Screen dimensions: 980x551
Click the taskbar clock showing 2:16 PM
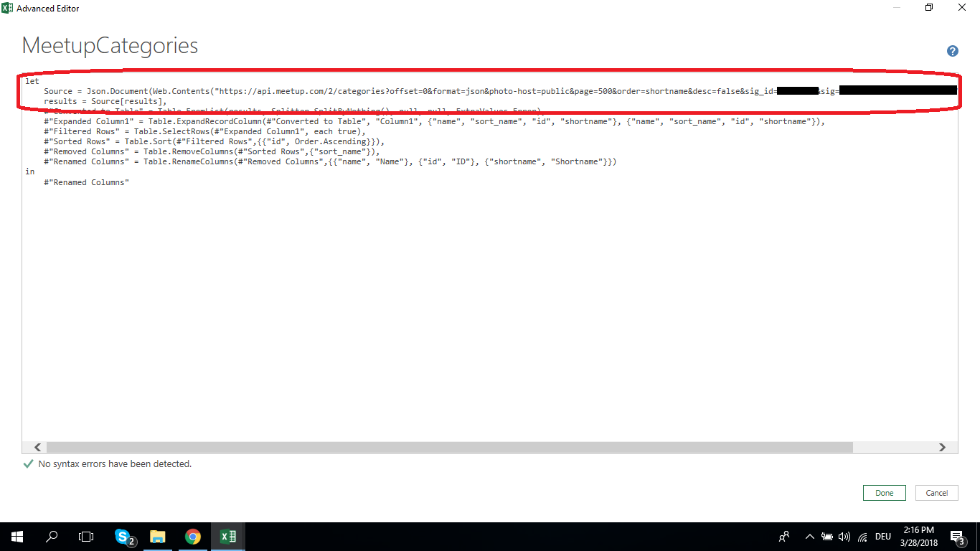pyautogui.click(x=919, y=537)
